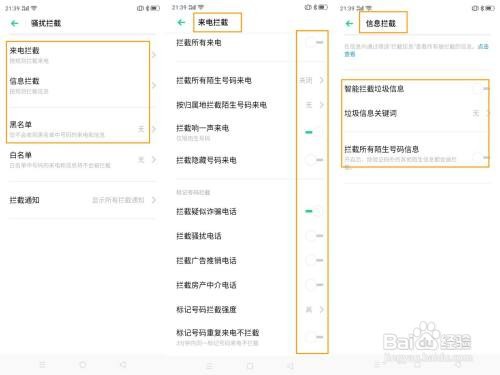
Task: Go back from 信息拦截 screen
Action: (x=349, y=23)
